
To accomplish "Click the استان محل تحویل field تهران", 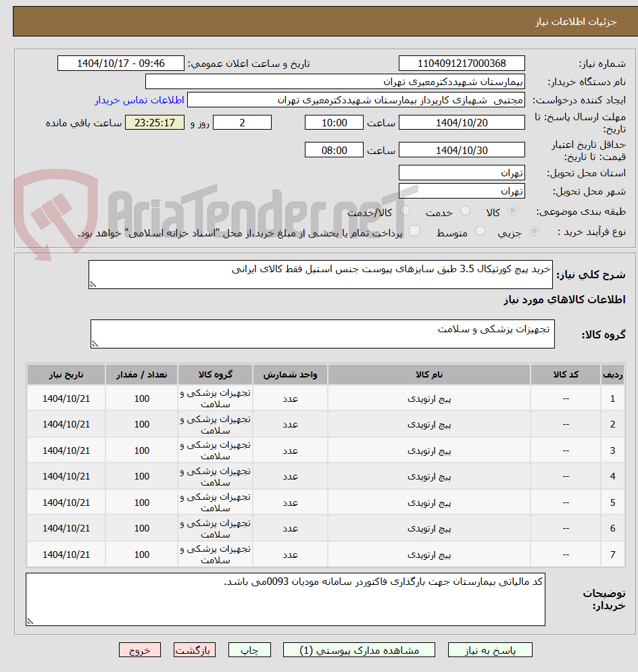I will coord(462,173).
